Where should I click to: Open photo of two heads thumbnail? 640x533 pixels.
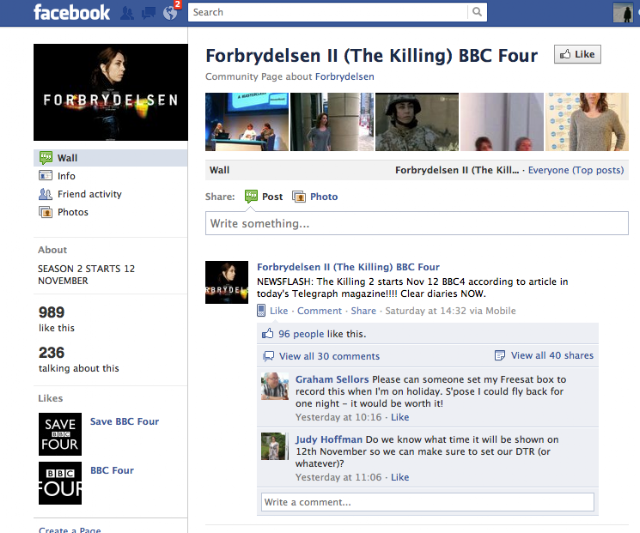(x=502, y=122)
